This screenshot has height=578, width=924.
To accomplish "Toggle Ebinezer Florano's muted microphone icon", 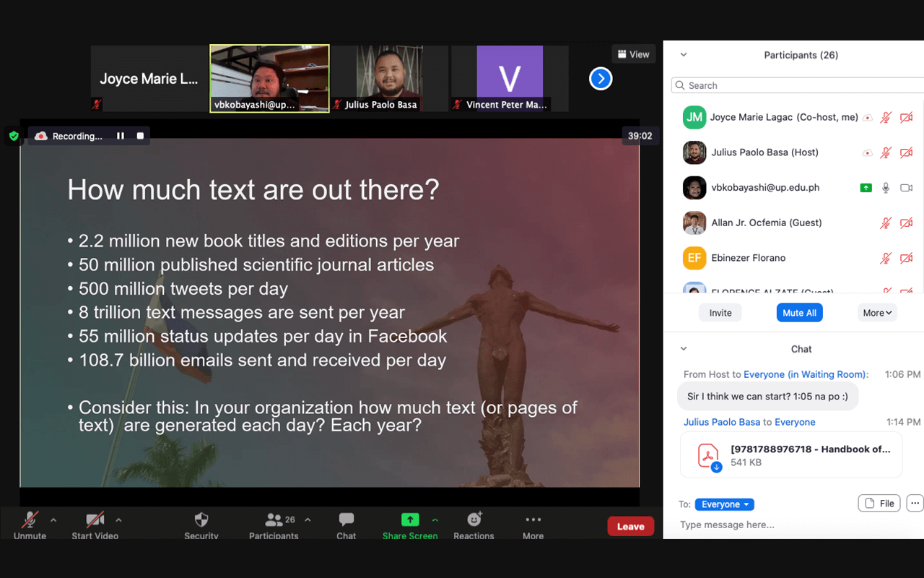I will click(886, 258).
